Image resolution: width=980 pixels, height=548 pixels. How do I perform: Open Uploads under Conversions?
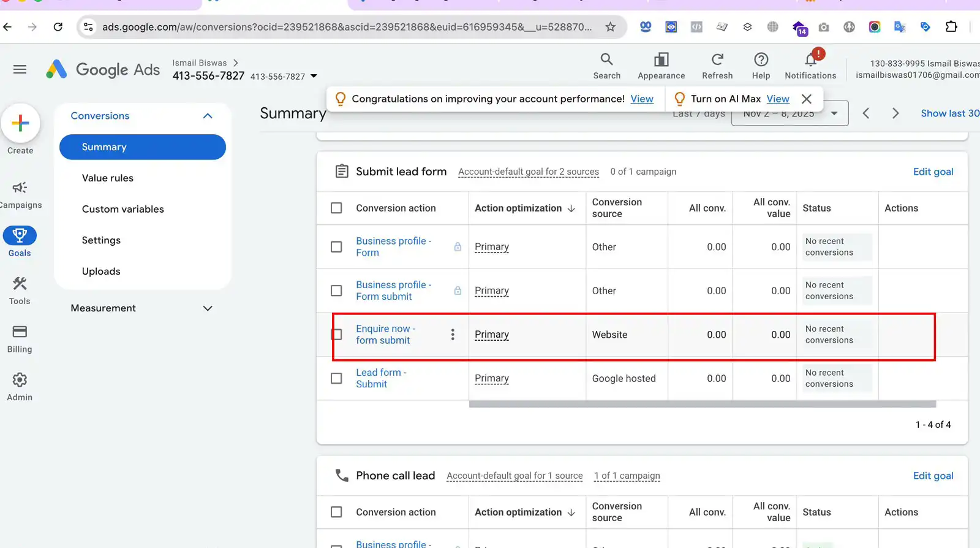[x=101, y=272]
